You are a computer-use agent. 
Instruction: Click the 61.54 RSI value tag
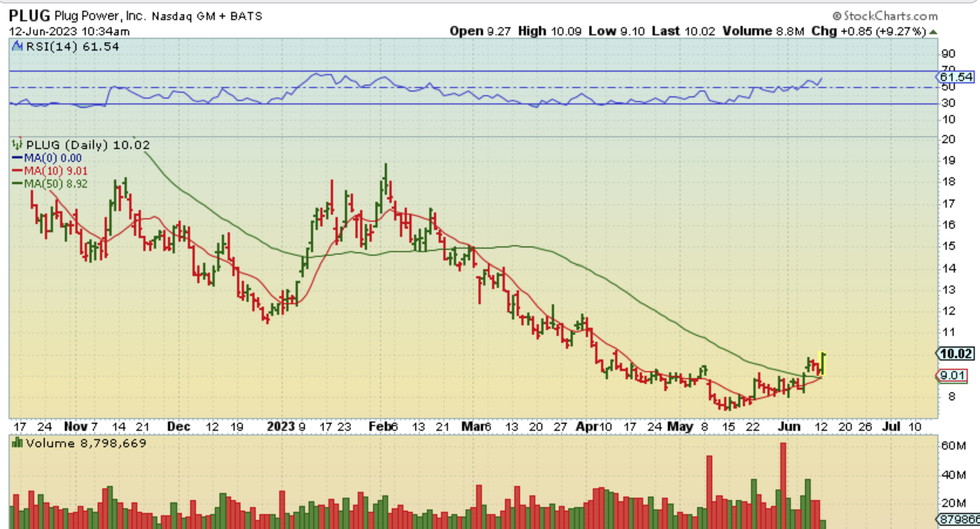pyautogui.click(x=955, y=77)
